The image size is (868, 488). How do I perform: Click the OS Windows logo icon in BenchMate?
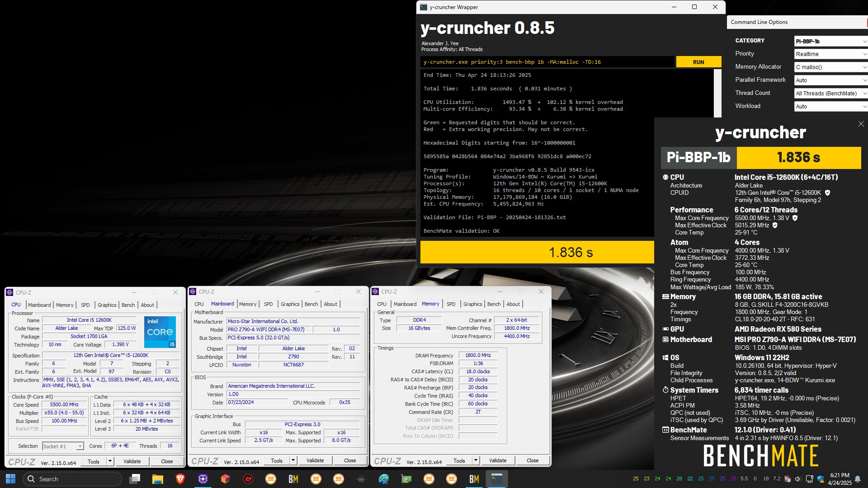point(665,357)
